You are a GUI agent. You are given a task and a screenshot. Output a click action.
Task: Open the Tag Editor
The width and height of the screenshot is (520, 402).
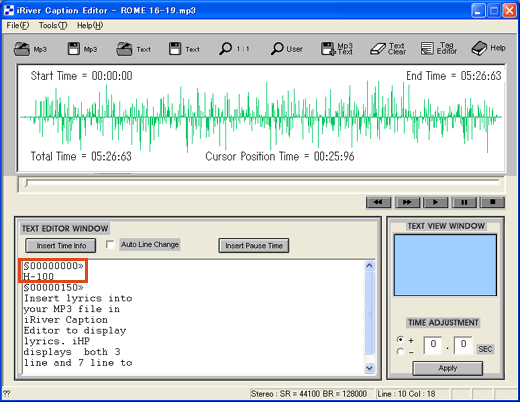(x=438, y=49)
